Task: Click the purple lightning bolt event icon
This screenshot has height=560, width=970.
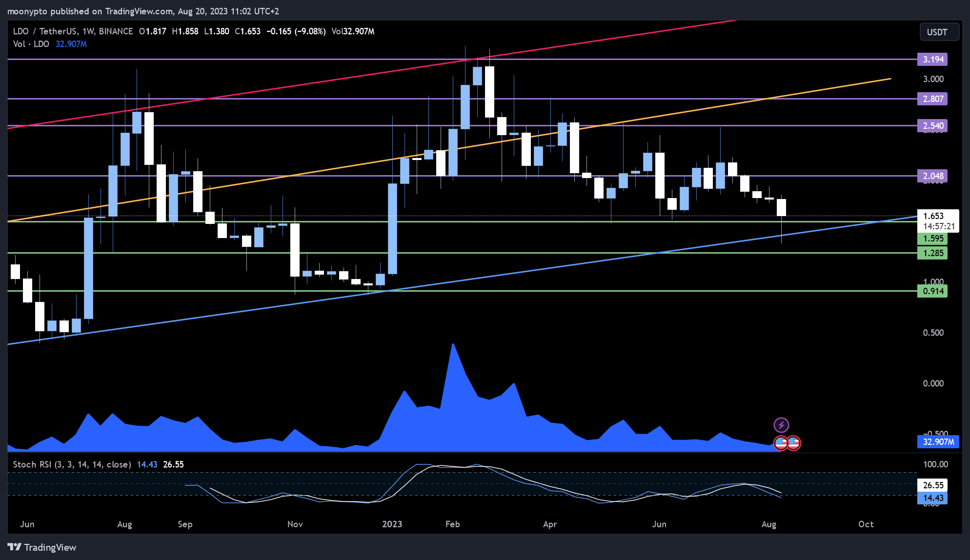Action: pyautogui.click(x=781, y=425)
